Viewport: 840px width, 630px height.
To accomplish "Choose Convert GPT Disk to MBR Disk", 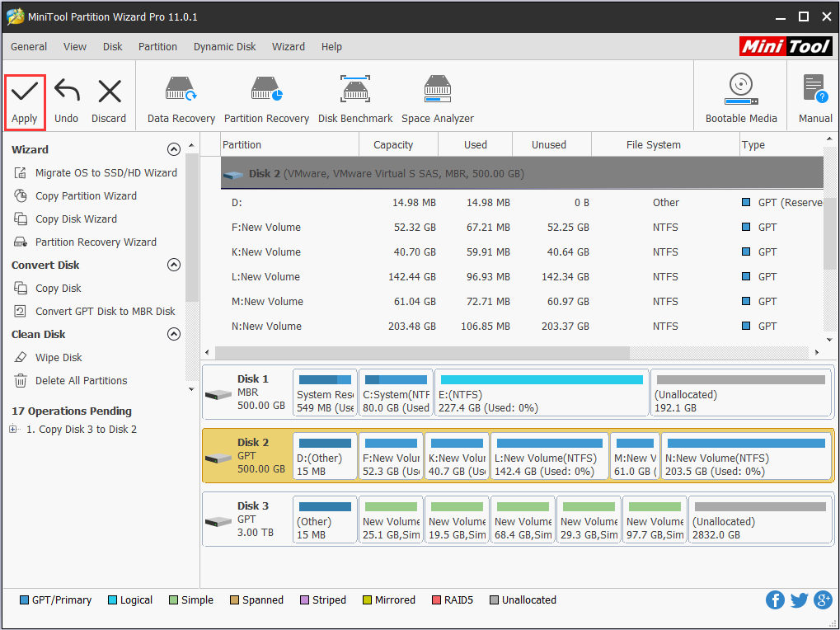I will (x=105, y=311).
